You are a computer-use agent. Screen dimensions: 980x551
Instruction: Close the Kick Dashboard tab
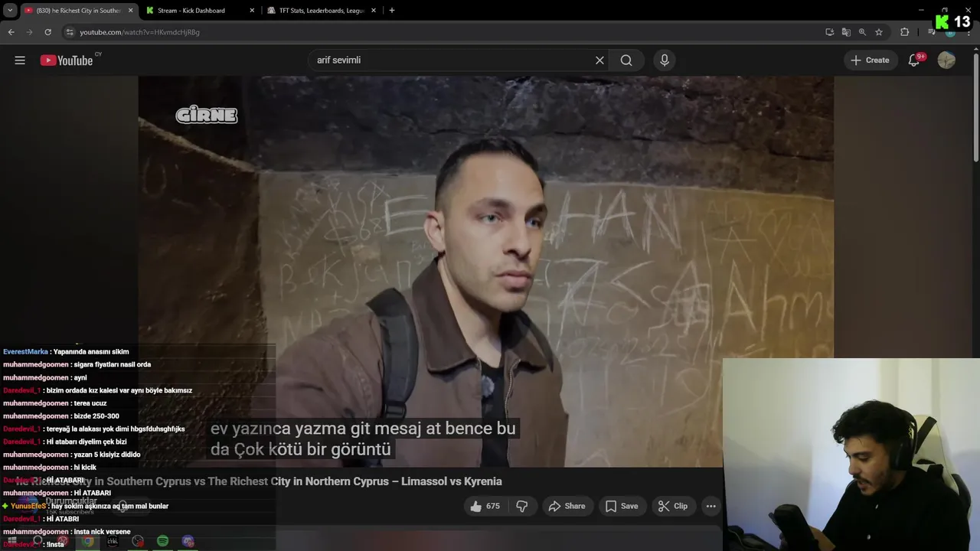253,11
